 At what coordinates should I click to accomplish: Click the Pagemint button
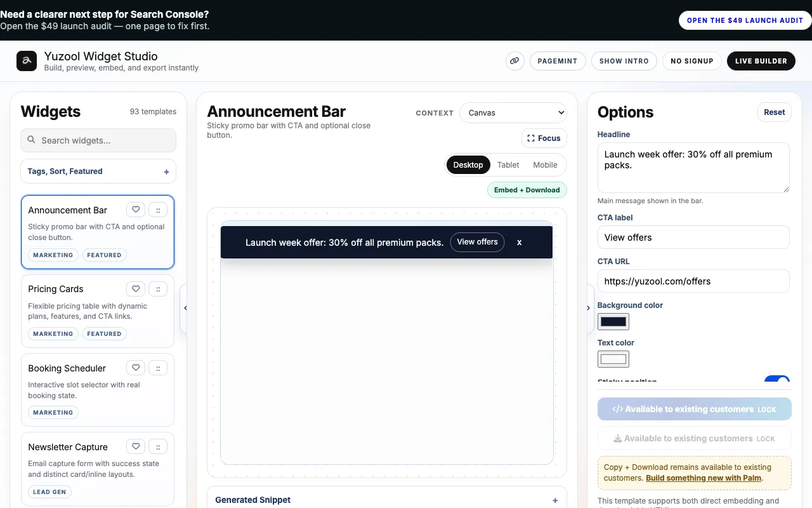coord(558,61)
